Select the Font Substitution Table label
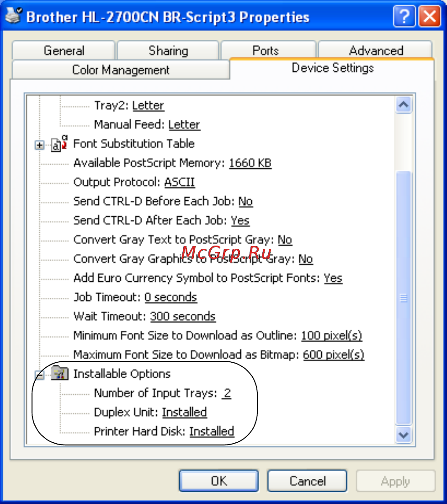The image size is (447, 504). [x=134, y=144]
